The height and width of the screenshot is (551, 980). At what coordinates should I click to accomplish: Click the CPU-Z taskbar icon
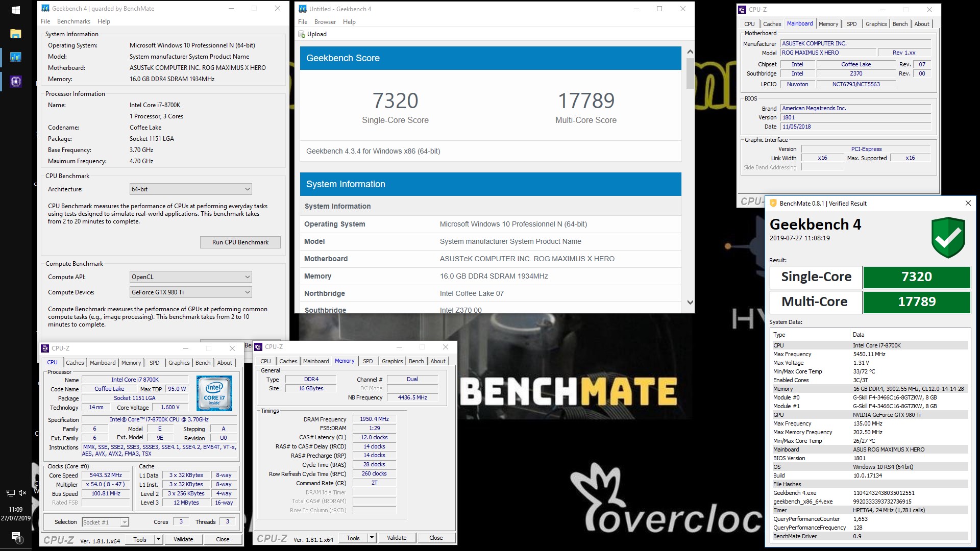pos(15,81)
